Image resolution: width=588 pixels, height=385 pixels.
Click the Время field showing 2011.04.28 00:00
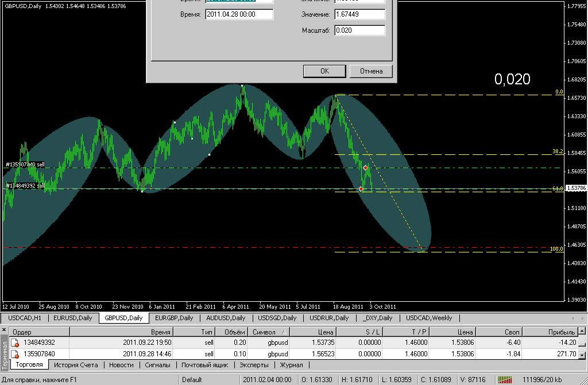(x=239, y=14)
